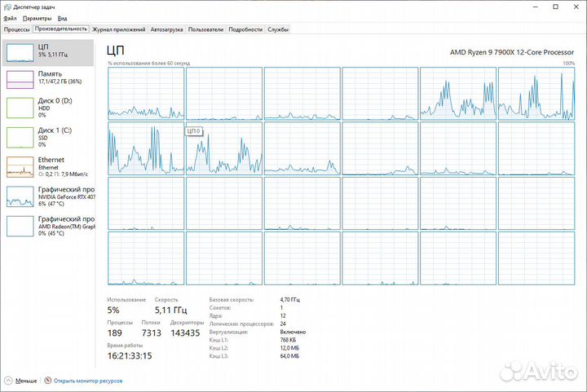
Task: Select the ЦП thumbnail graph in sidebar
Action: click(x=20, y=53)
